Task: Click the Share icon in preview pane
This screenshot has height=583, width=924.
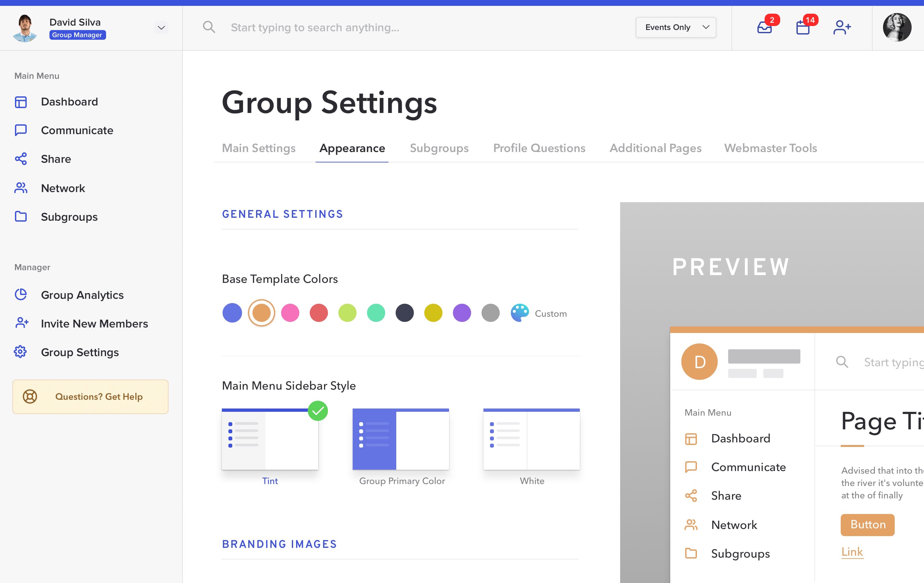Action: [691, 496]
